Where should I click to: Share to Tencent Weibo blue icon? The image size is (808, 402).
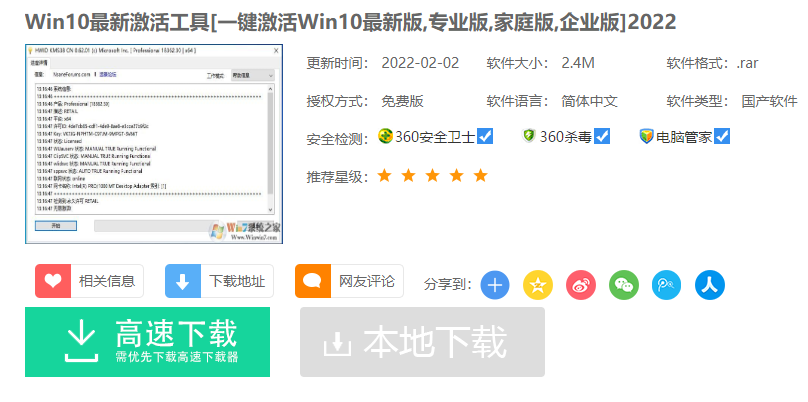666,285
